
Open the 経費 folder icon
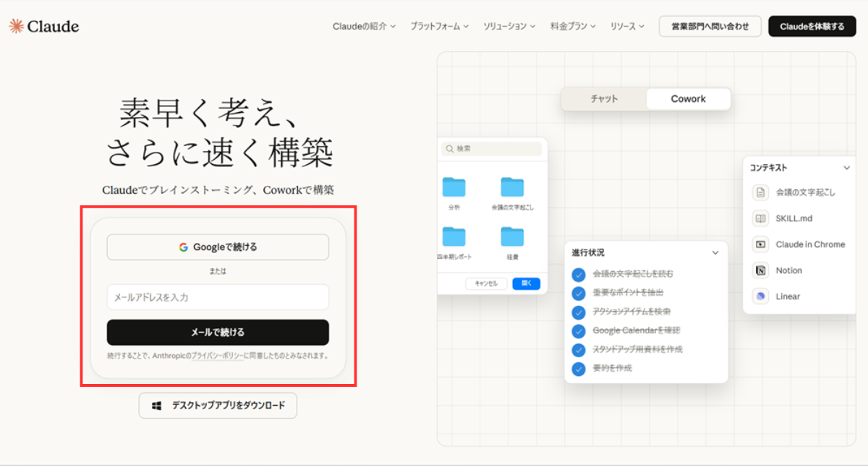coord(512,236)
